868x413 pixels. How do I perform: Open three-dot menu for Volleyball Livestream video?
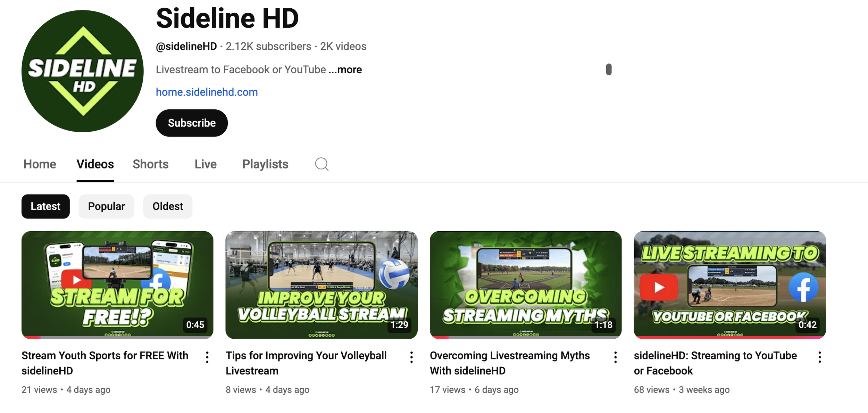[x=411, y=357]
